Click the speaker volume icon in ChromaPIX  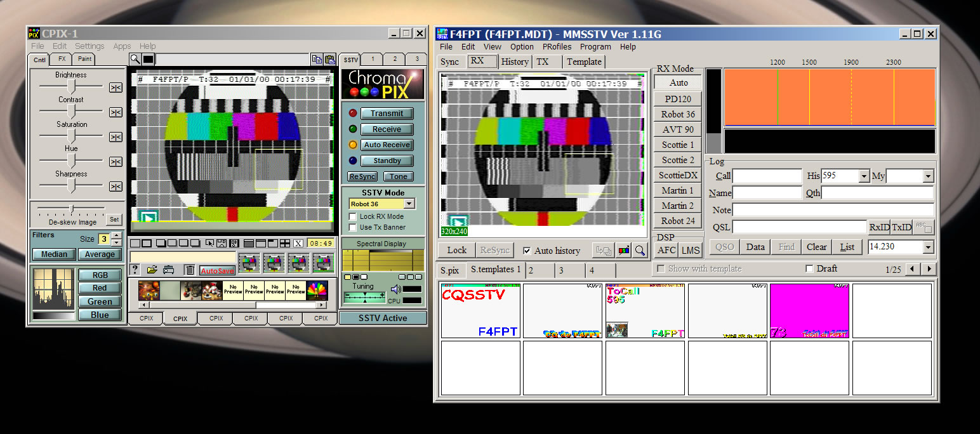coord(396,289)
